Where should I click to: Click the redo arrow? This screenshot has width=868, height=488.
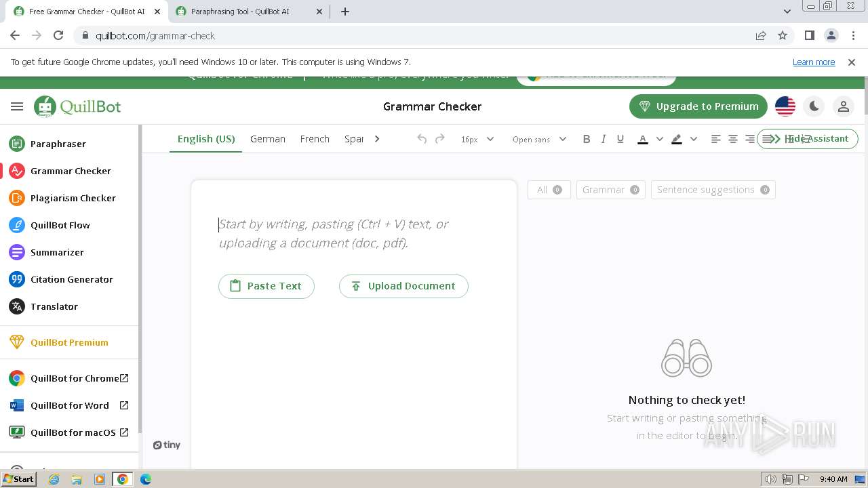439,139
